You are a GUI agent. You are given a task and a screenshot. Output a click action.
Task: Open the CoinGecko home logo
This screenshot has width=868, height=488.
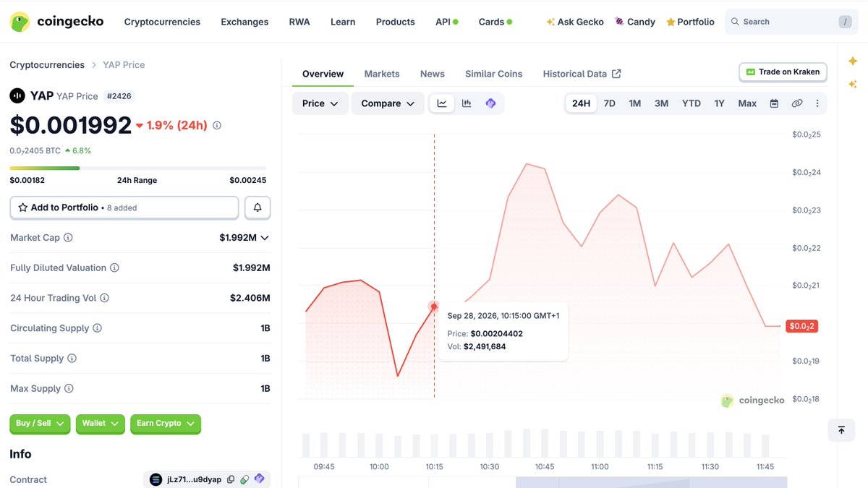56,22
